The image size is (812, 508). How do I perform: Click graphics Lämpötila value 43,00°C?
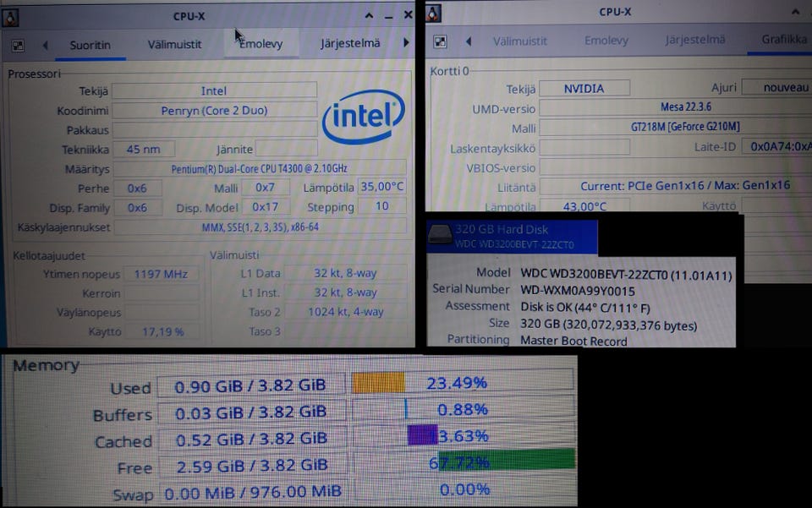click(584, 206)
